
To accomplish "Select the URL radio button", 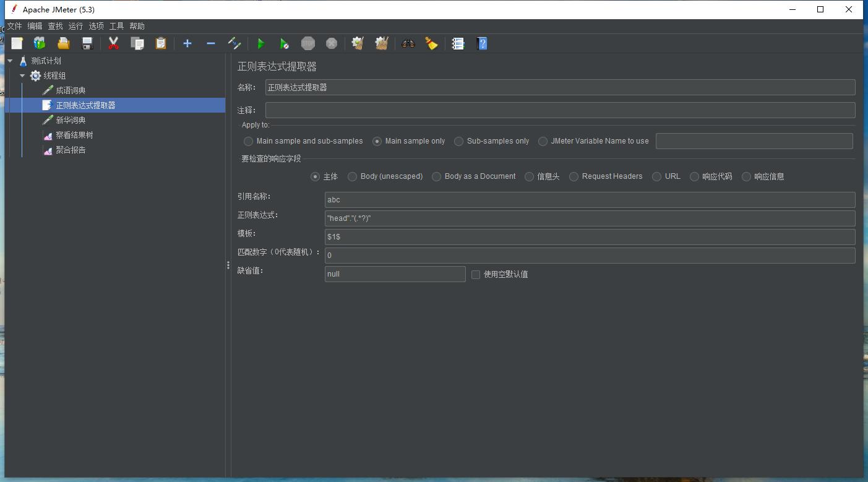I will coord(656,176).
